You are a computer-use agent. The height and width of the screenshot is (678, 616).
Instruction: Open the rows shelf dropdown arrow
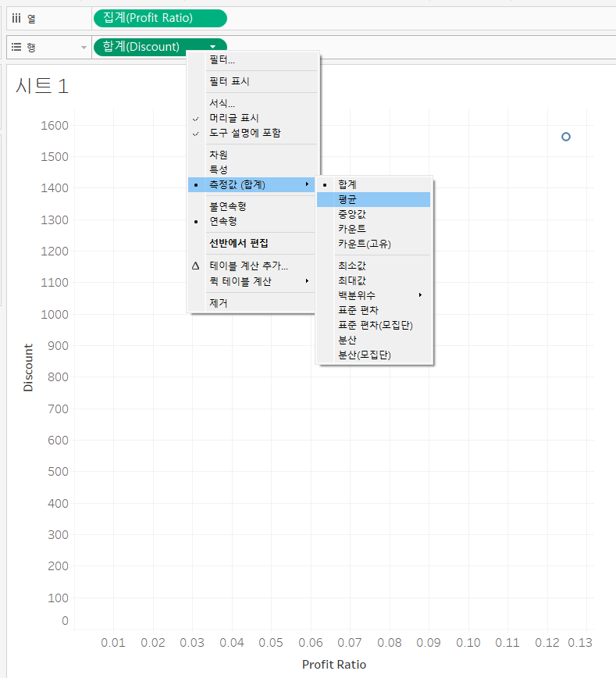click(84, 47)
